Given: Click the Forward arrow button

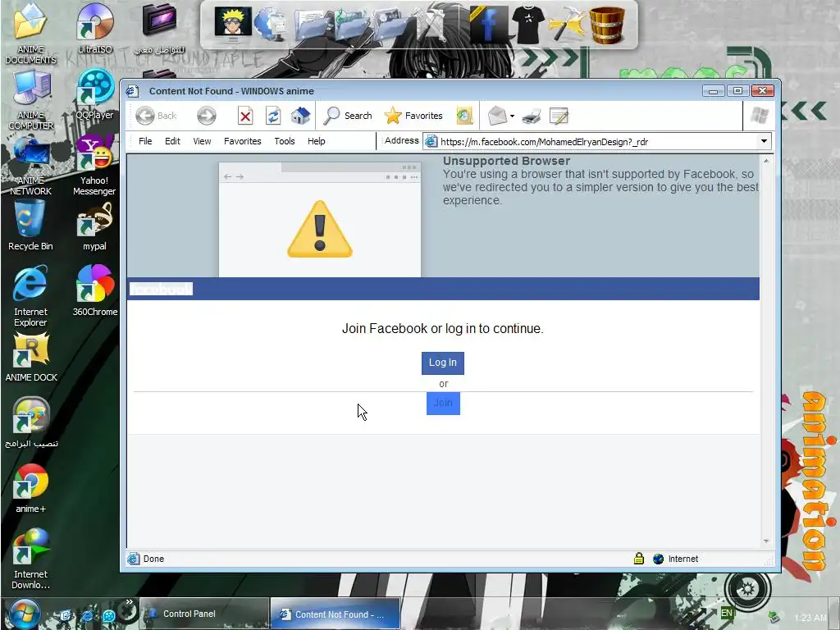Looking at the screenshot, I should 206,116.
